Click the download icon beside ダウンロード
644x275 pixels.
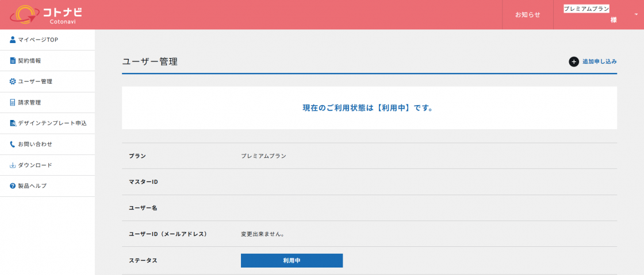pyautogui.click(x=13, y=165)
